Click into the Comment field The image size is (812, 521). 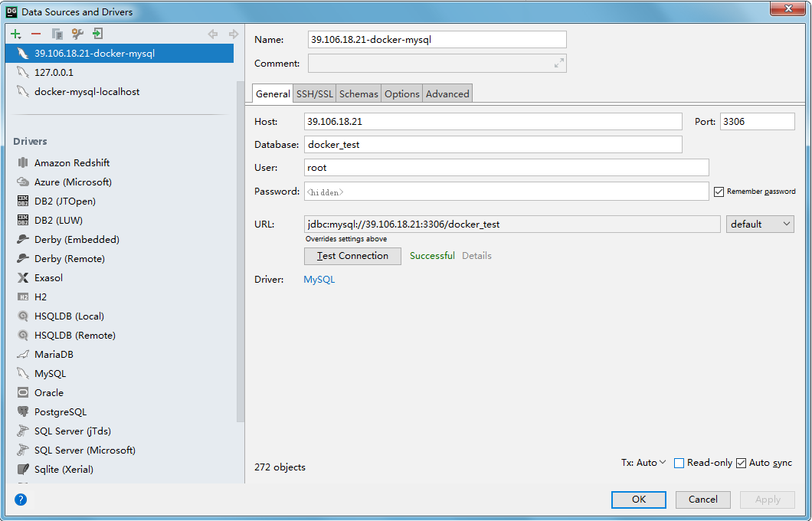(x=437, y=63)
